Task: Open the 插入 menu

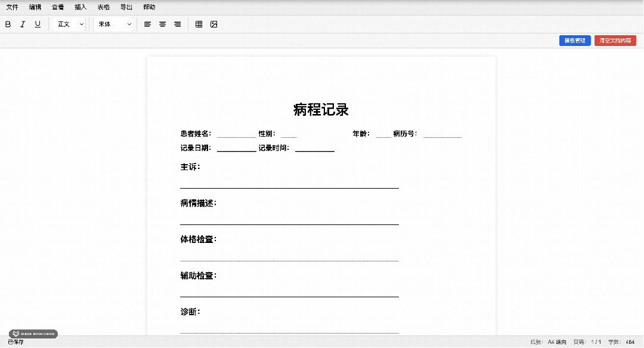Action: 80,7
